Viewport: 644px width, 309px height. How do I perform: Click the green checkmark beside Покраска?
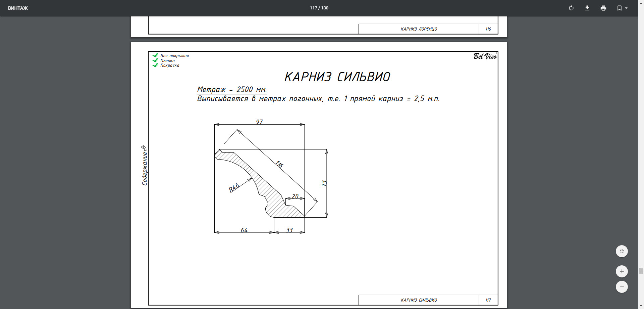[155, 65]
